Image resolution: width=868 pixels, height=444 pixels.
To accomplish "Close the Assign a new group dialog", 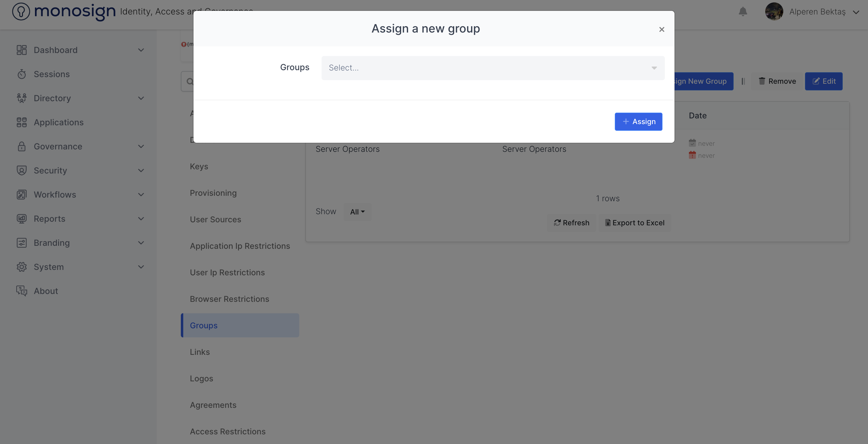I will (x=662, y=30).
